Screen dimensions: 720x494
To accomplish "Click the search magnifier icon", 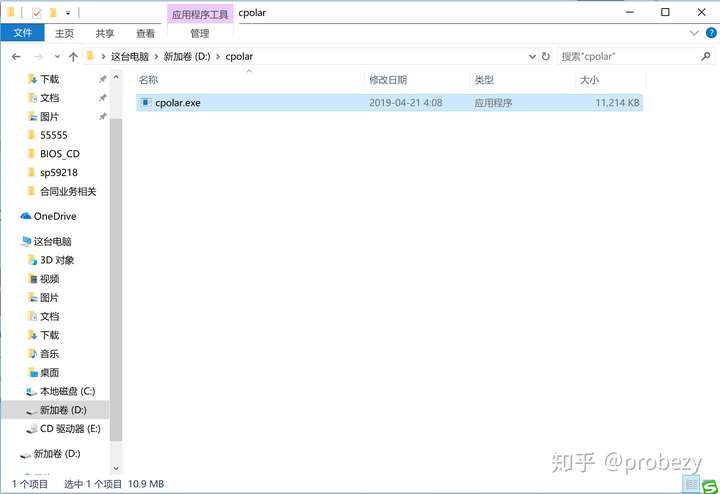I will (x=706, y=56).
